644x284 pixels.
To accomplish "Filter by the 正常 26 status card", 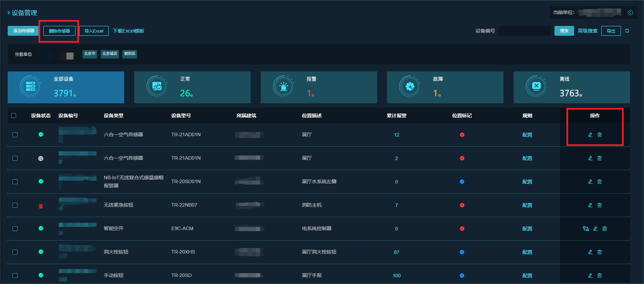I will pos(192,87).
